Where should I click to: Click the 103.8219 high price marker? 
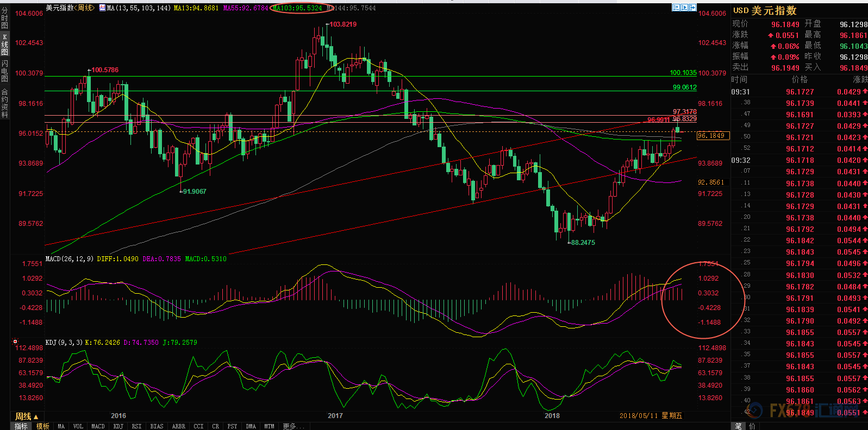(343, 24)
